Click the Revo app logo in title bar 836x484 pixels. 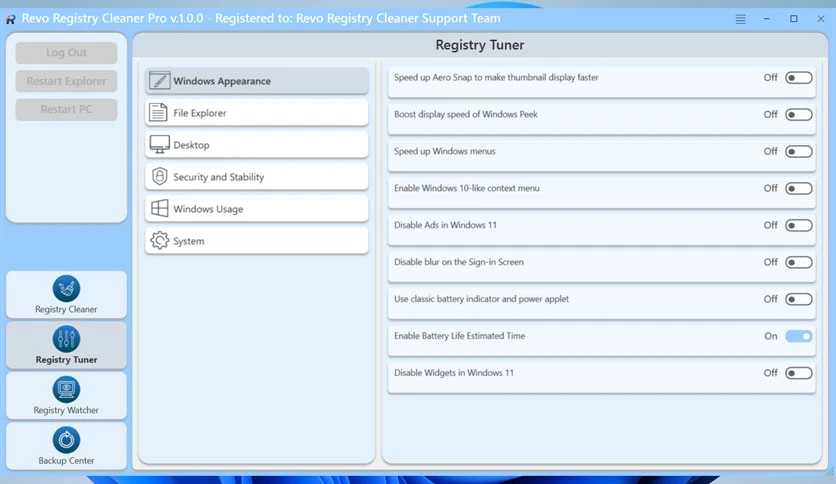10,19
